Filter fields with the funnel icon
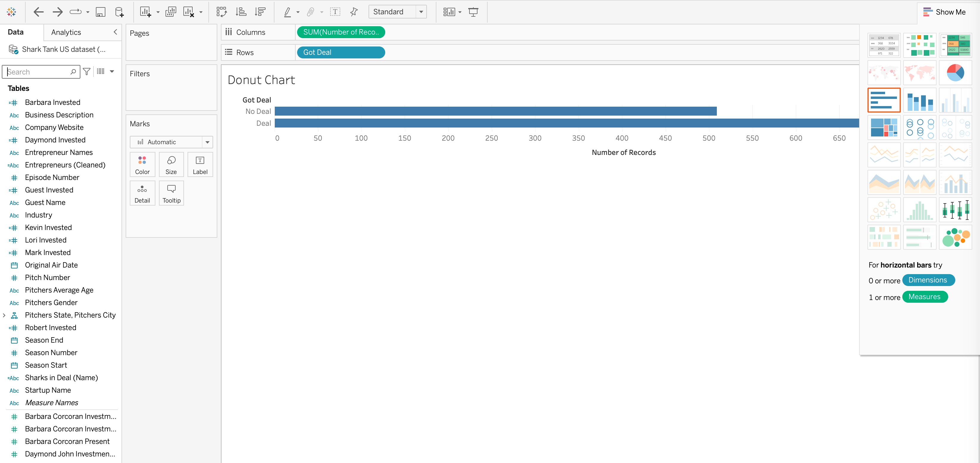Screen dimensions: 980x463 87,72
